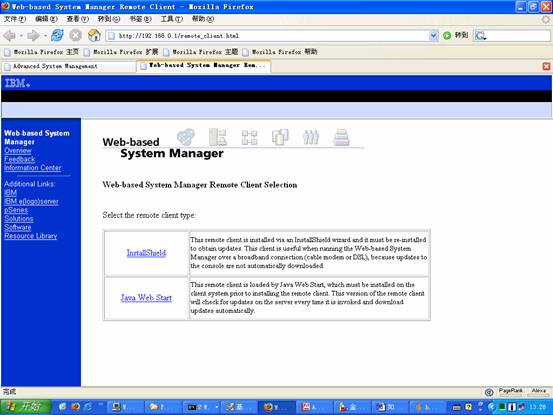Reload the page with the refresh icon

point(57,35)
